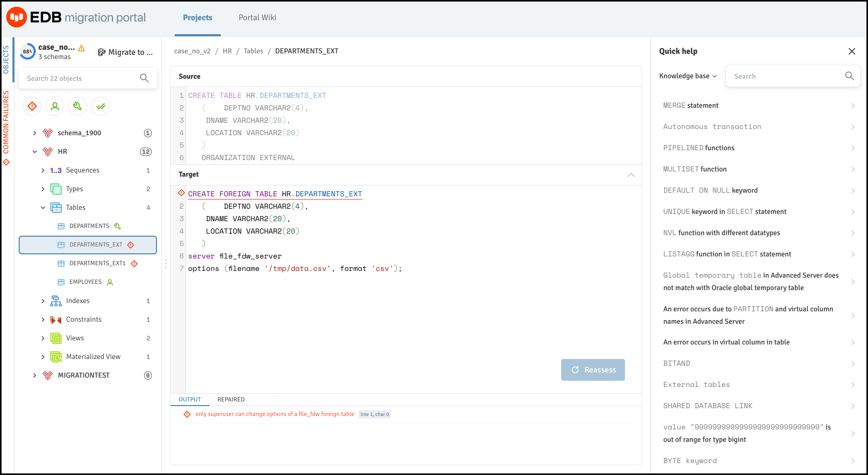Click the Migrate to button

[x=125, y=52]
